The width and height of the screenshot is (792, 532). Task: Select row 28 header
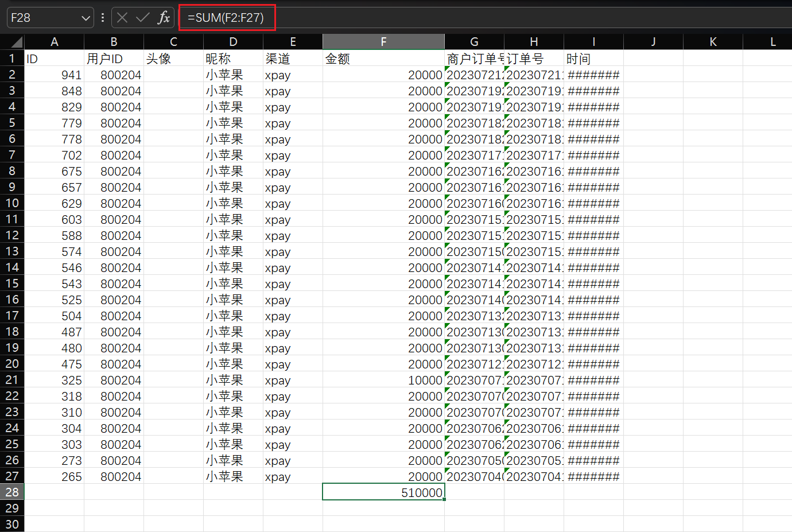tap(12, 492)
